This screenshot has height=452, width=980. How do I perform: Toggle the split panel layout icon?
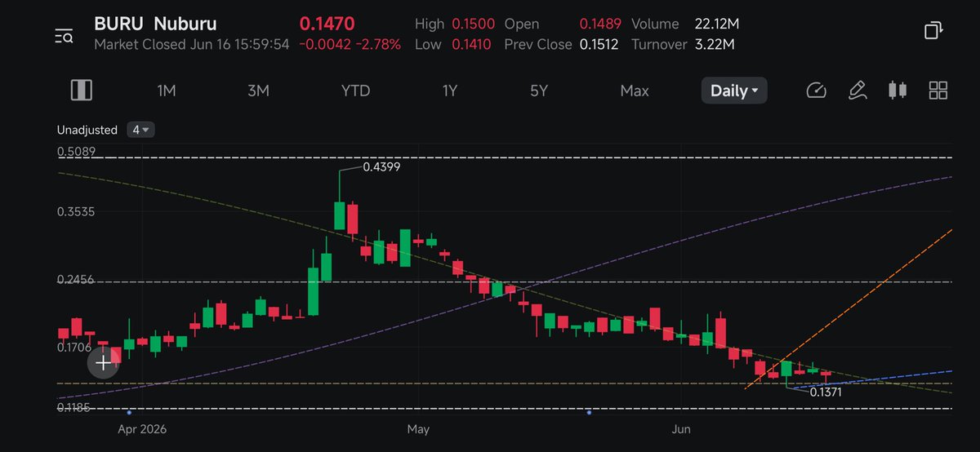click(x=82, y=91)
